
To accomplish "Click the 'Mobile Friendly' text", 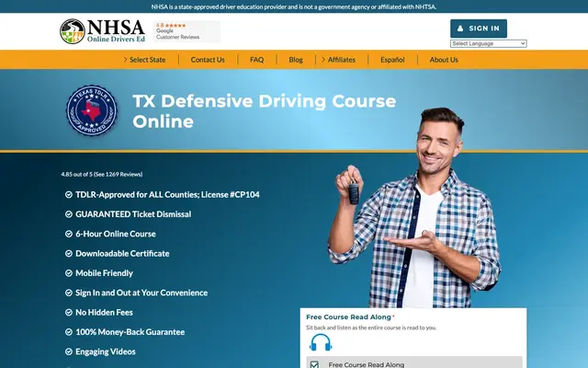I will pos(104,273).
